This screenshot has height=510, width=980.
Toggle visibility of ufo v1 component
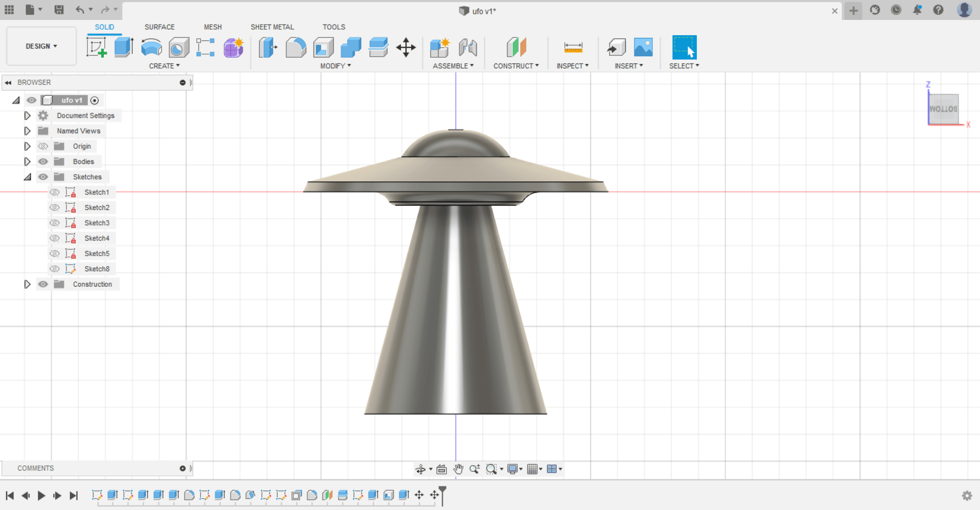[x=31, y=100]
